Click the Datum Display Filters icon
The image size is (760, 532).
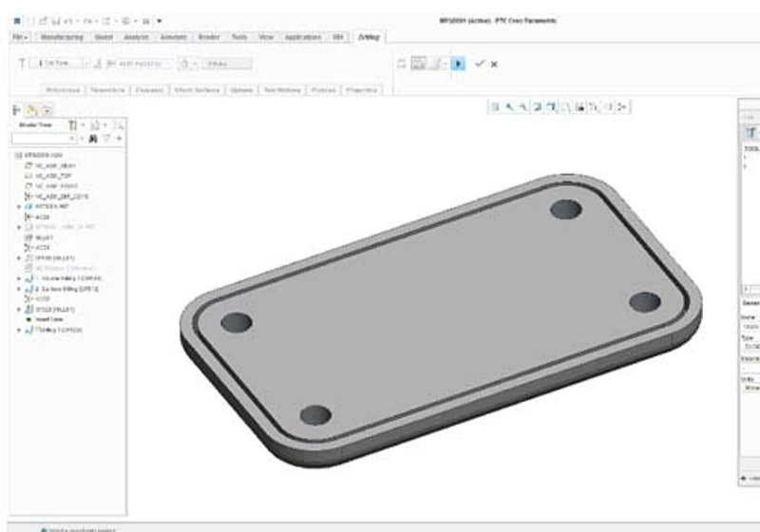(594, 106)
